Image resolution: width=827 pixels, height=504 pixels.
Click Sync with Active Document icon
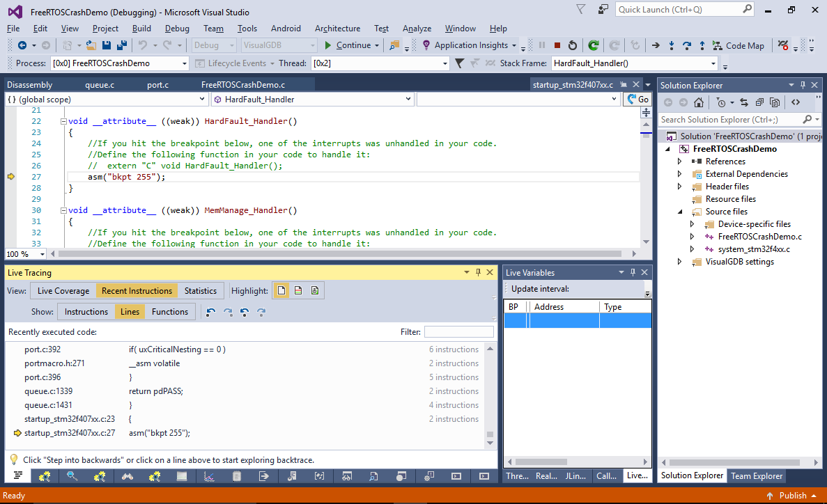[743, 102]
